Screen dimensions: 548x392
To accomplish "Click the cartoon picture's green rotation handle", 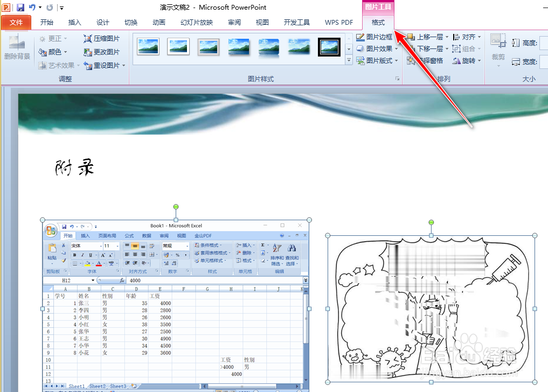I will click(431, 222).
